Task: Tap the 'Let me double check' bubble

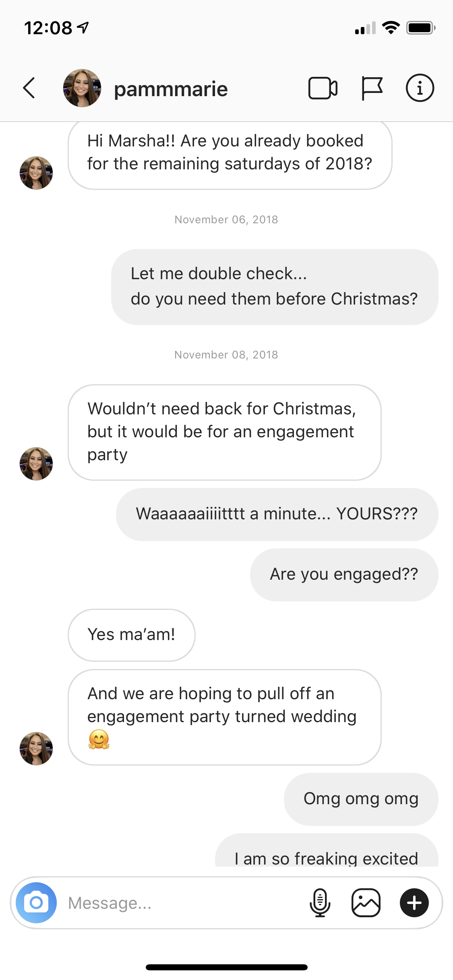Action: (275, 287)
